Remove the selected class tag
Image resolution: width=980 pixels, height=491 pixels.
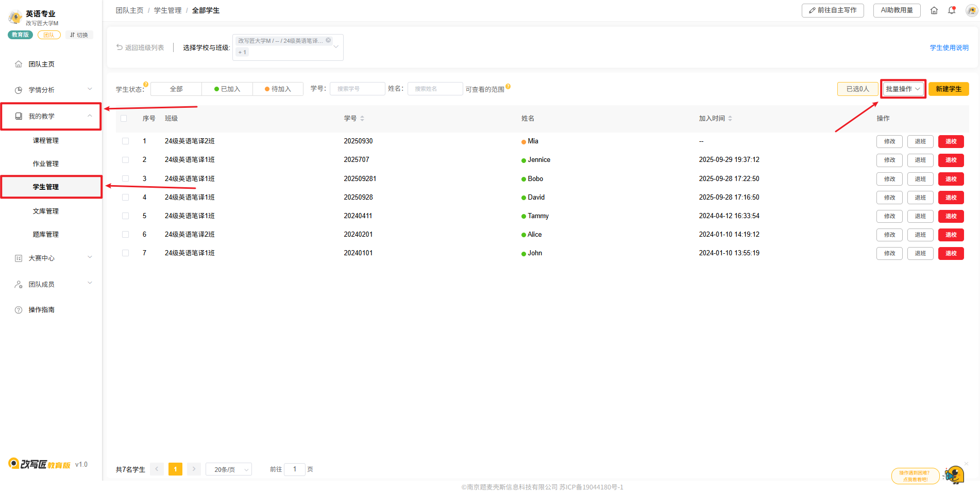click(328, 40)
